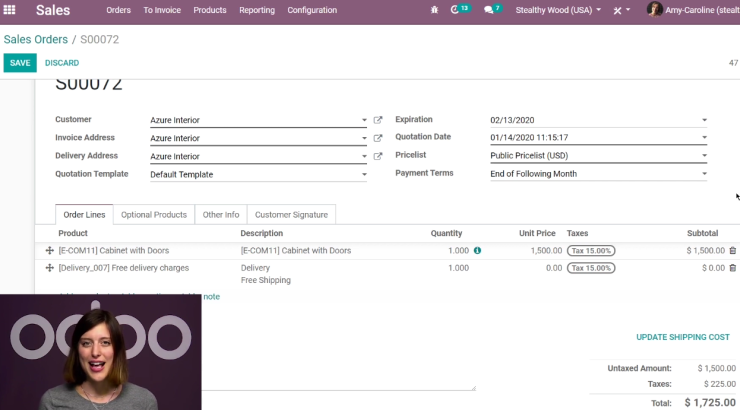Click the Product column header
Image resolution: width=740 pixels, height=410 pixels.
[73, 233]
